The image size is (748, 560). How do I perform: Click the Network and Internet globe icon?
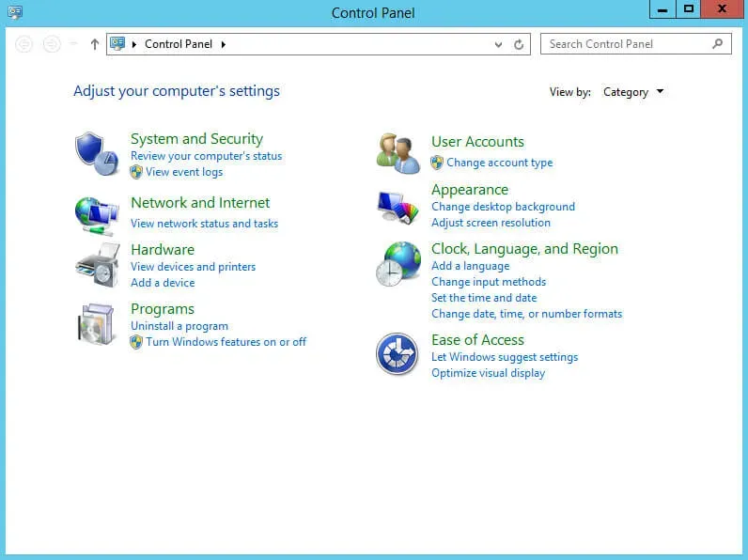point(97,216)
